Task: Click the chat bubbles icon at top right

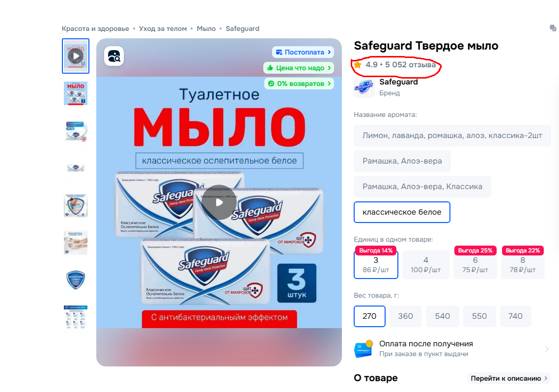Action: [x=553, y=28]
